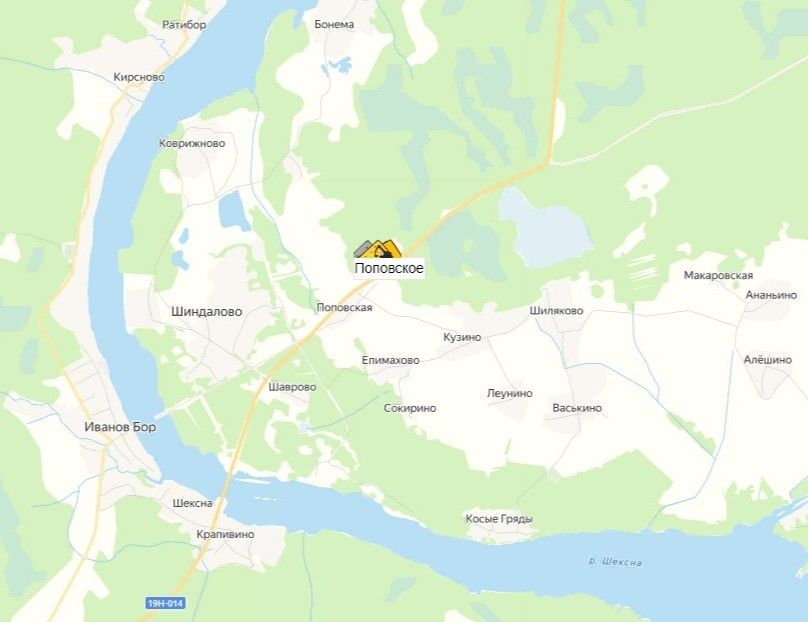Click the Епимахово village label
Image resolution: width=808 pixels, height=622 pixels.
pos(391,360)
